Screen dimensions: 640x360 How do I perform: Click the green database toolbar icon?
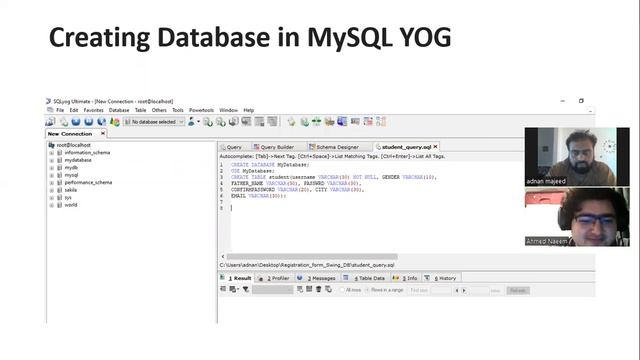pos(304,122)
